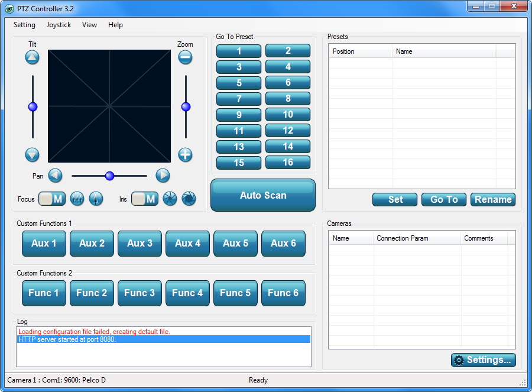
Task: Click the Zoom in plus icon
Action: coord(185,155)
